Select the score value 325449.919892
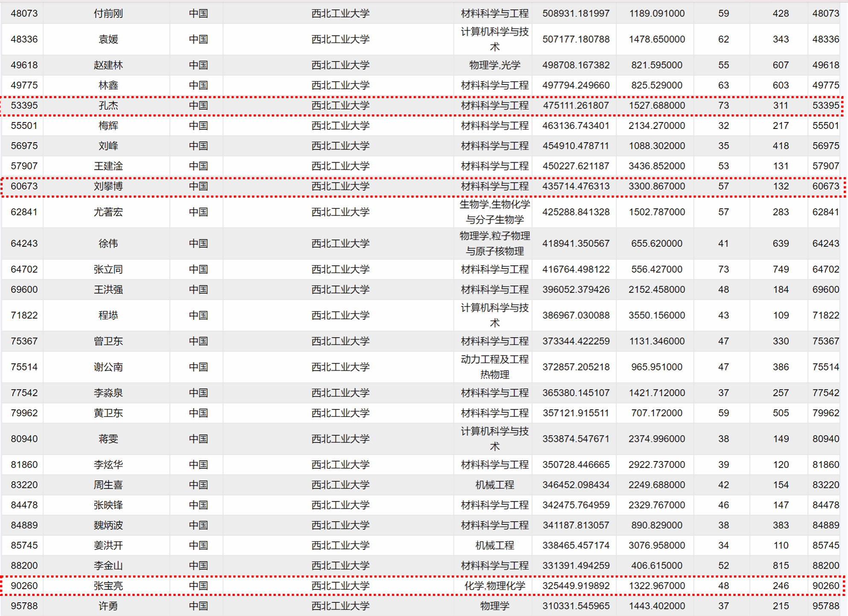Viewport: 848px width, 616px height. point(576,586)
